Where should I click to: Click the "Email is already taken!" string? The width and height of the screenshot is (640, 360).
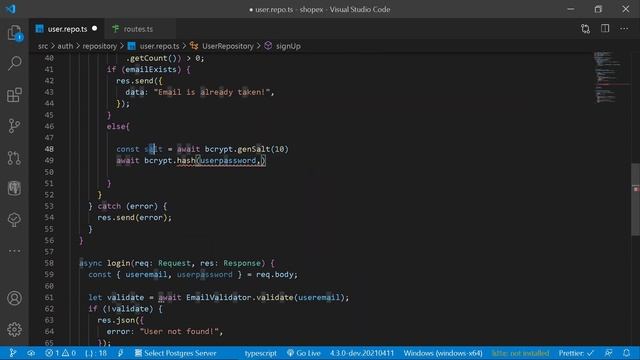pos(212,92)
